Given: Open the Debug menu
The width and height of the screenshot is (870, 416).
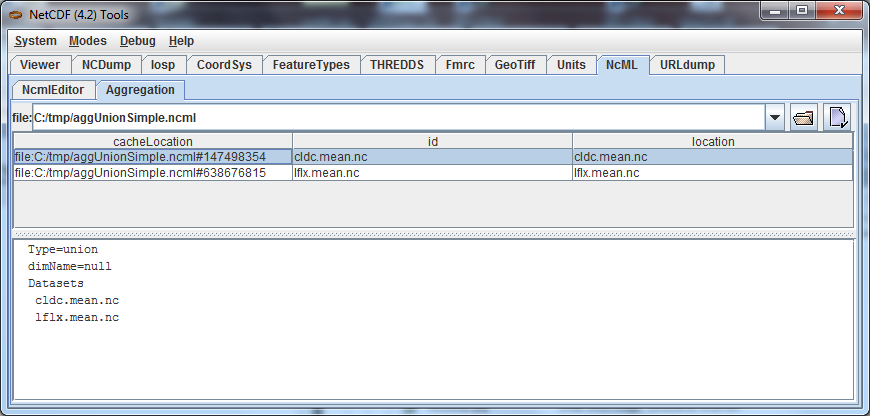Looking at the screenshot, I should (137, 41).
